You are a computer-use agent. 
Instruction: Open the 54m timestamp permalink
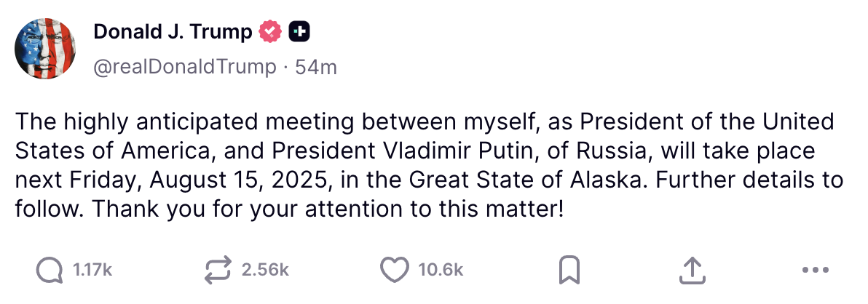[315, 67]
